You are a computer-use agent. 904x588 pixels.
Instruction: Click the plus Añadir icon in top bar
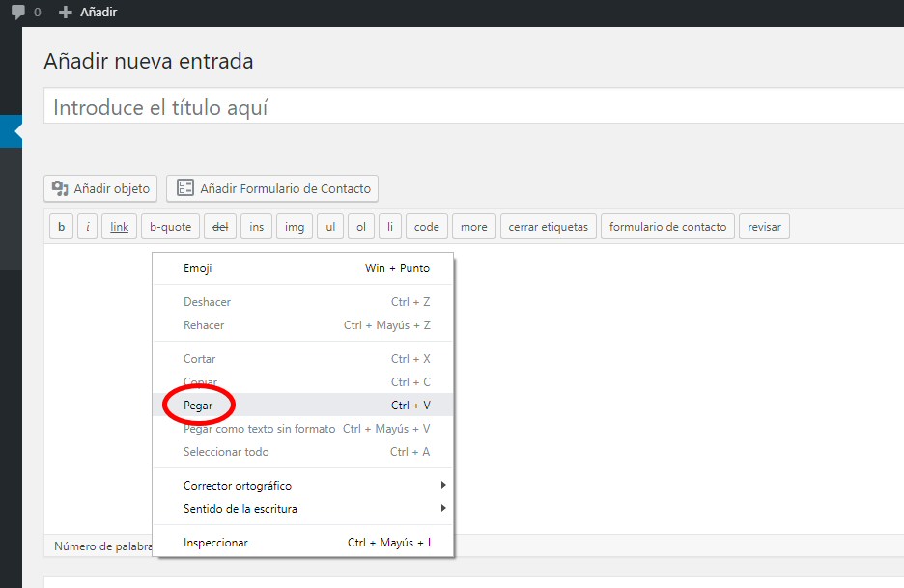coord(66,13)
